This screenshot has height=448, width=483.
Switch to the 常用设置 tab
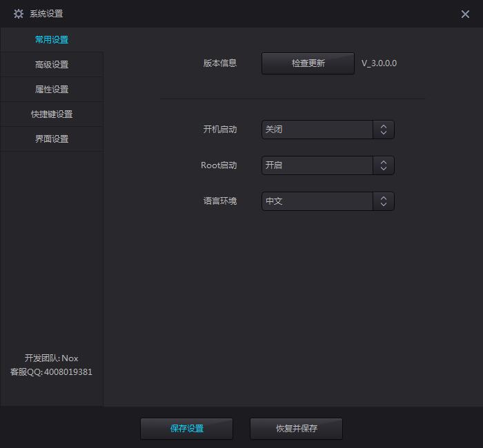point(52,40)
